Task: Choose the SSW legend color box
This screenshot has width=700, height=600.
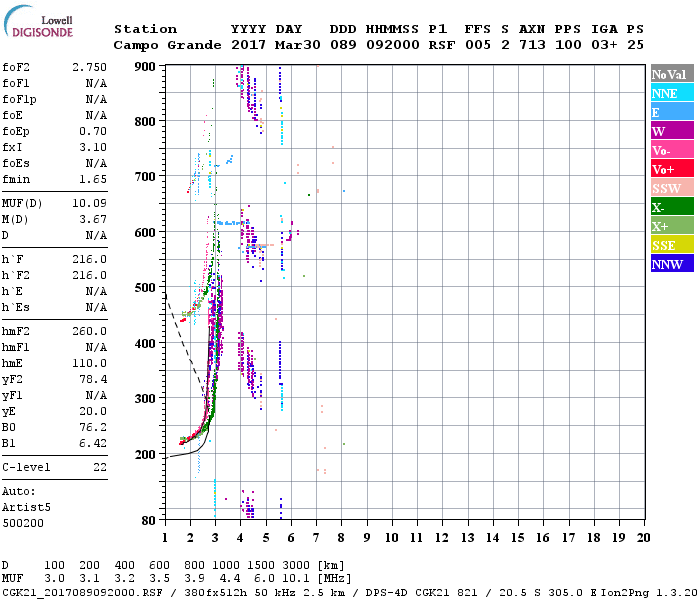Action: tap(671, 188)
